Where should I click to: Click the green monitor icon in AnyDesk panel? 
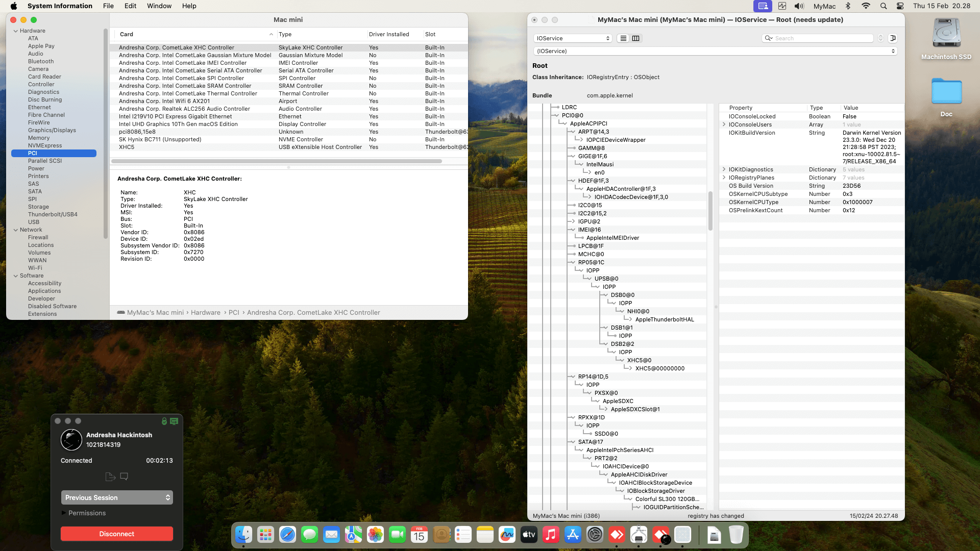pos(174,421)
